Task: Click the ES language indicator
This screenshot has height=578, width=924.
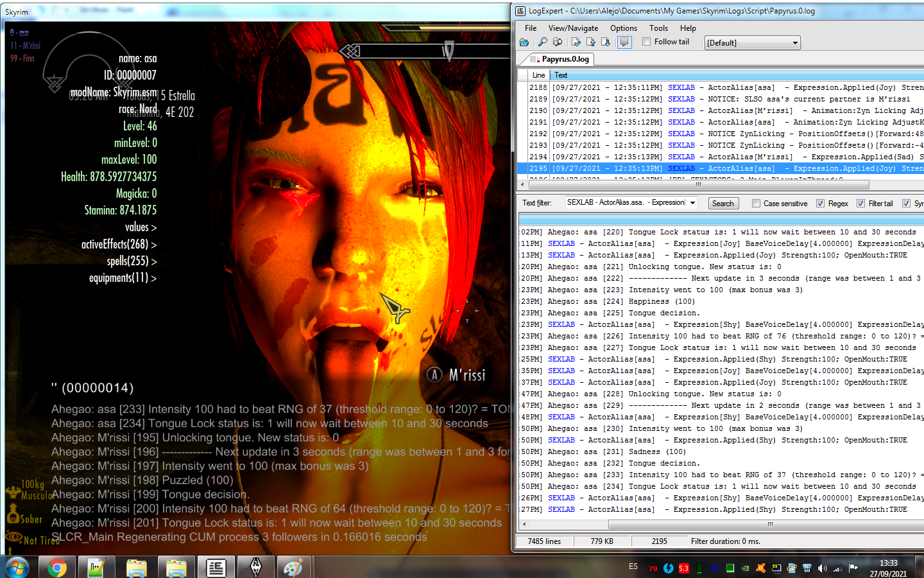Action: tap(633, 566)
